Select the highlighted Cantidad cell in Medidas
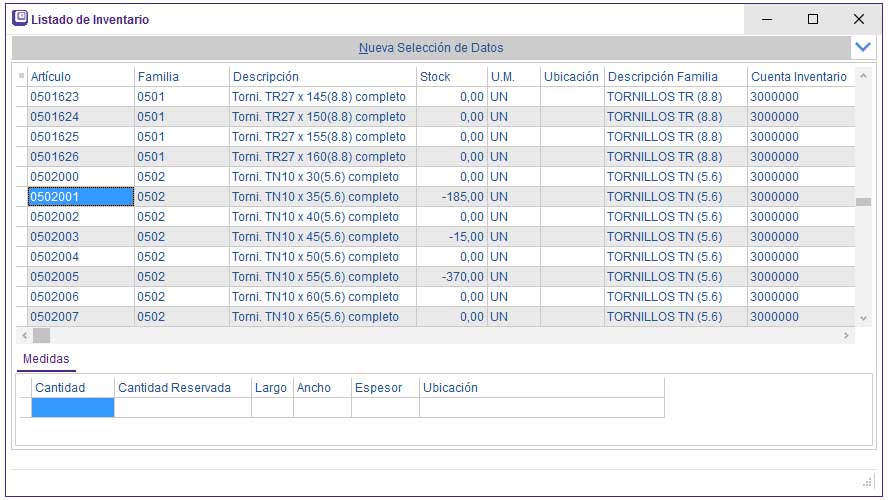 tap(73, 407)
